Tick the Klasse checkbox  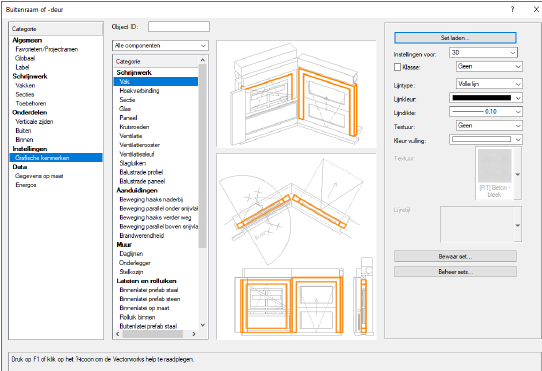pyautogui.click(x=398, y=67)
